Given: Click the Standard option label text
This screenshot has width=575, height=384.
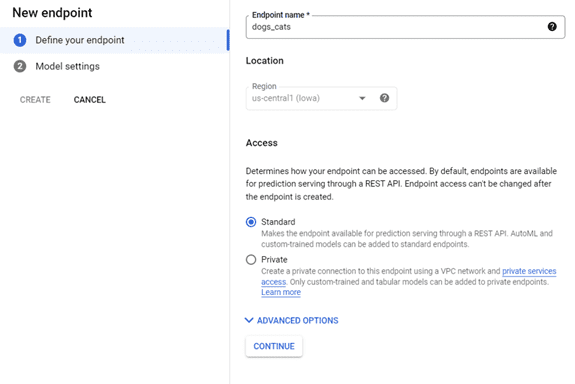Looking at the screenshot, I should tap(278, 222).
